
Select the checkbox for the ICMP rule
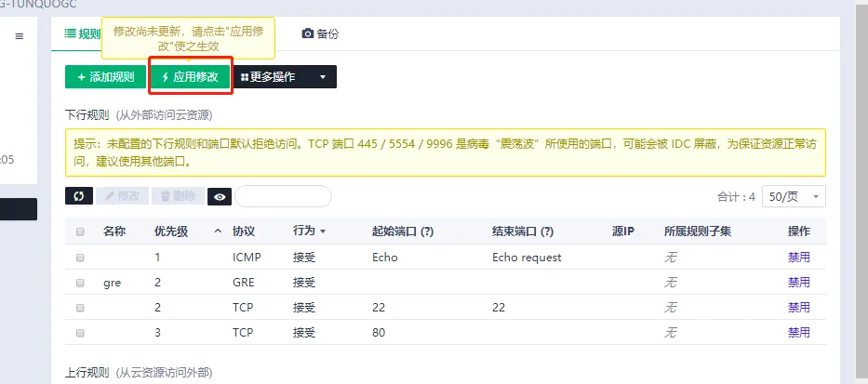pyautogui.click(x=80, y=258)
